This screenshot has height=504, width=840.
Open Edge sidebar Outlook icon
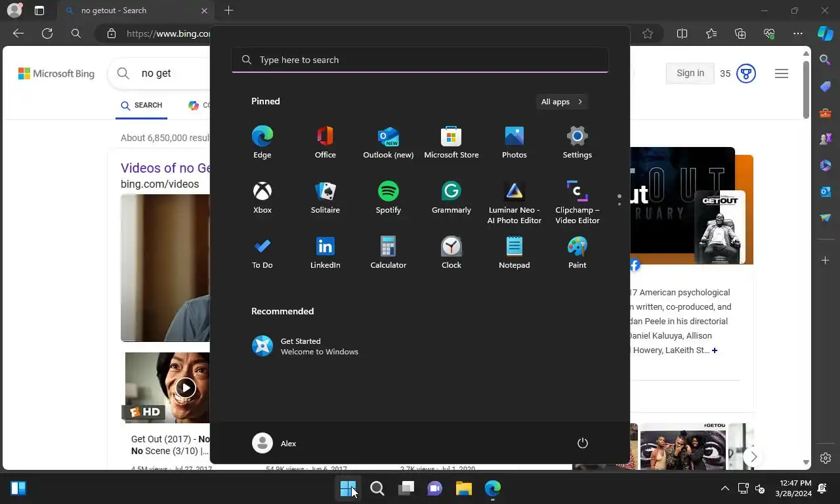pos(826,191)
